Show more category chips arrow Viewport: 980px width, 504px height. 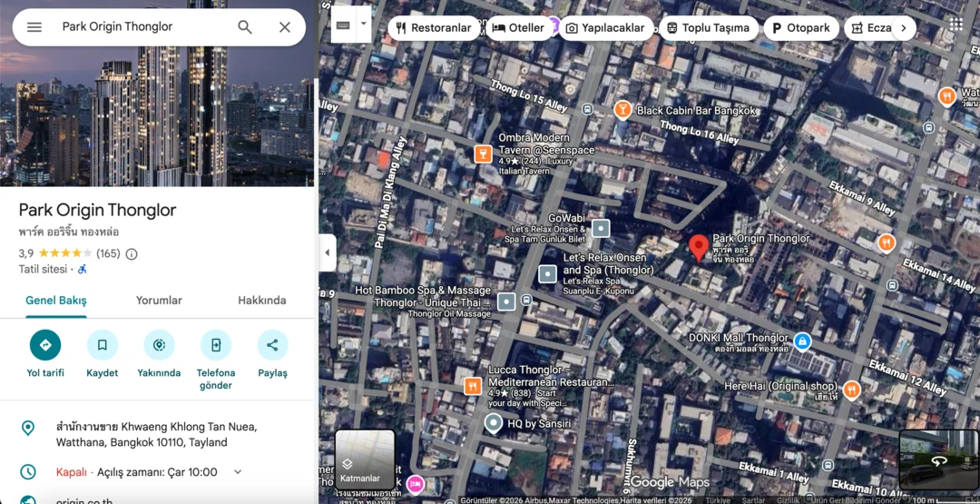pyautogui.click(x=903, y=28)
